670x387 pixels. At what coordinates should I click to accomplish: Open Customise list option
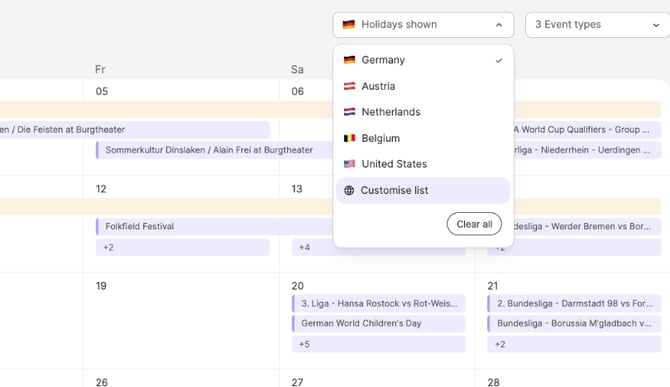click(x=423, y=191)
